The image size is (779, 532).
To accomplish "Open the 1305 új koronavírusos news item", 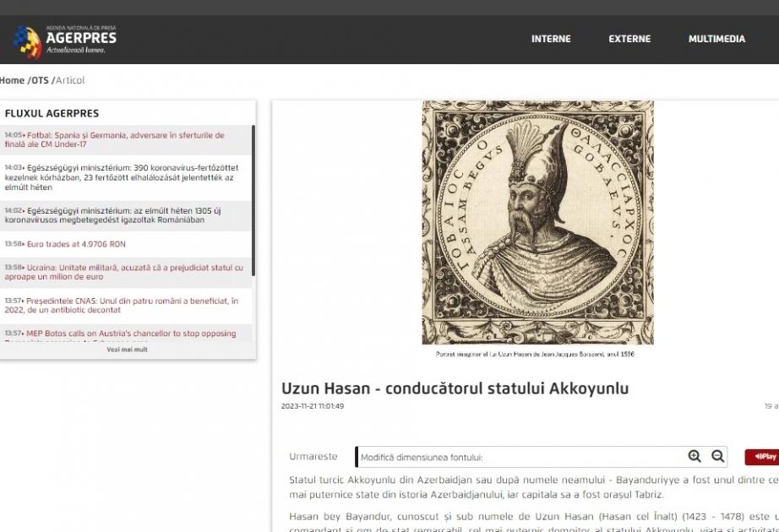I will point(113,215).
